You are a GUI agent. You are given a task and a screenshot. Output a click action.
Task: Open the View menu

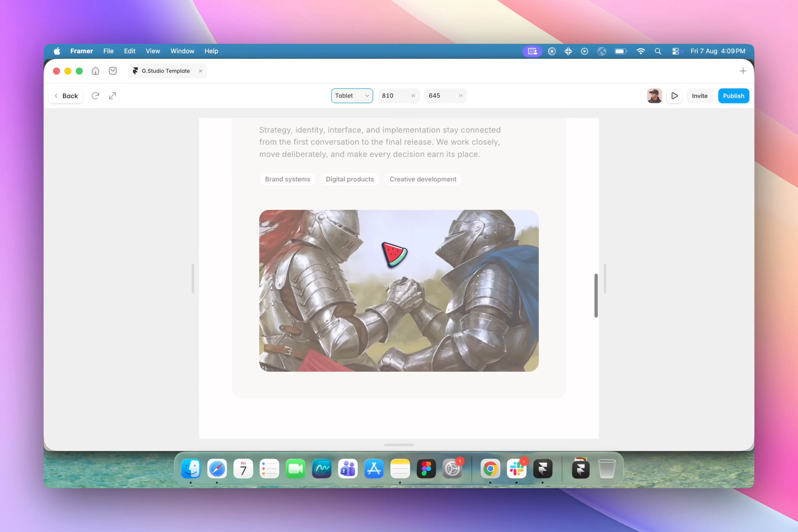point(153,51)
